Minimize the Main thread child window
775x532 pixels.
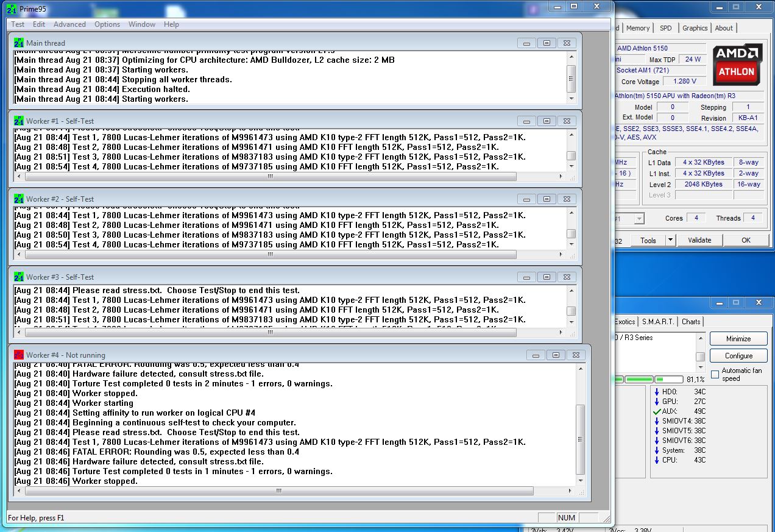(x=526, y=43)
